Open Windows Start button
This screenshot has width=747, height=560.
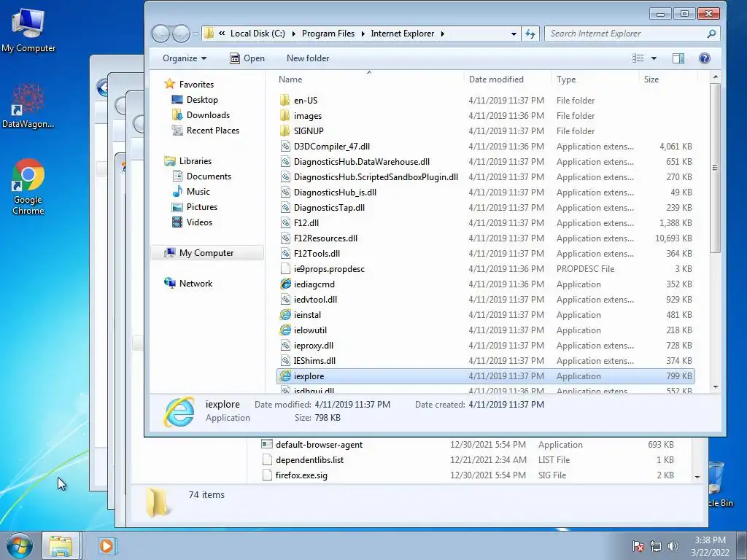coord(19,545)
